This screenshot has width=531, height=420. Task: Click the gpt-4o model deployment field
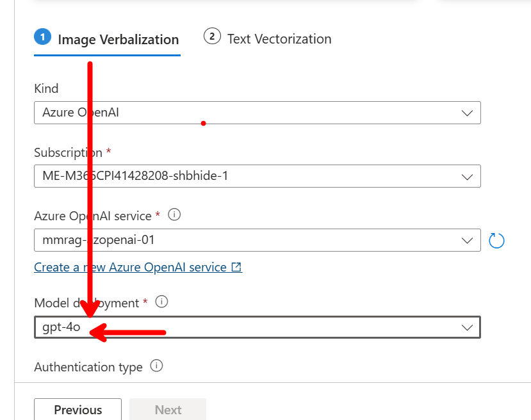click(257, 327)
